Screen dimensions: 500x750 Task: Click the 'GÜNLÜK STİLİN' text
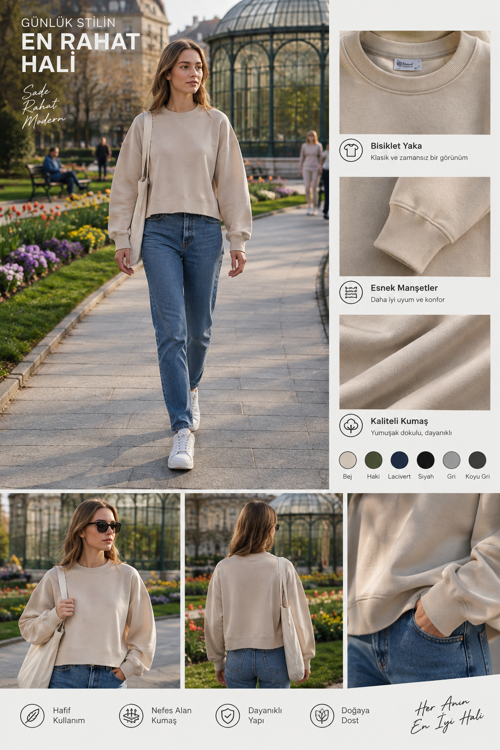[68, 22]
